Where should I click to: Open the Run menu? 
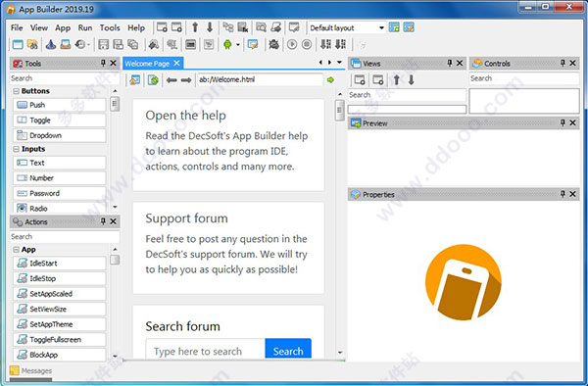tap(85, 27)
